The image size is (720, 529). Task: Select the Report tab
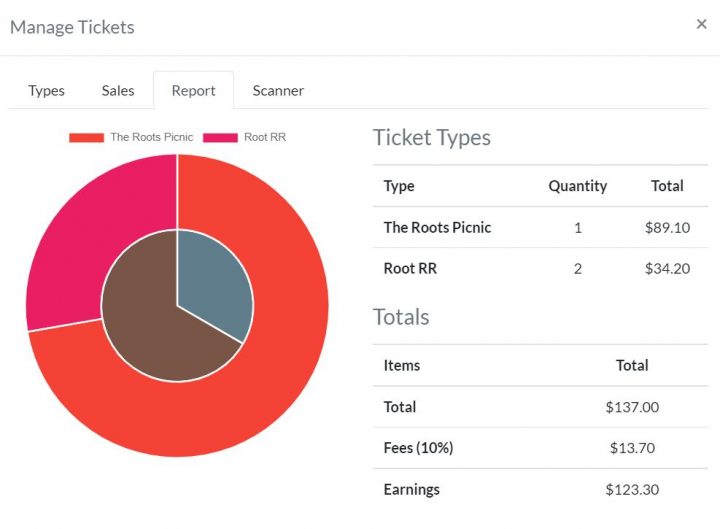(x=193, y=90)
